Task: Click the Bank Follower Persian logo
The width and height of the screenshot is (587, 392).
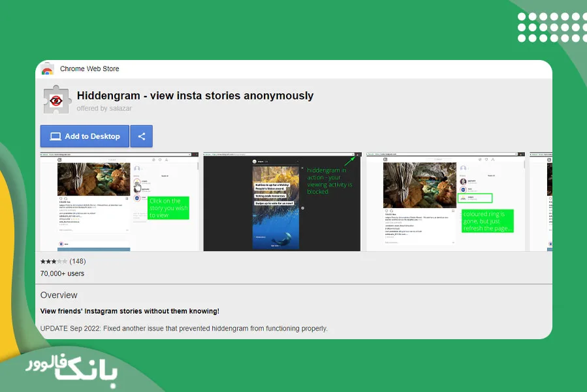Action: click(72, 370)
